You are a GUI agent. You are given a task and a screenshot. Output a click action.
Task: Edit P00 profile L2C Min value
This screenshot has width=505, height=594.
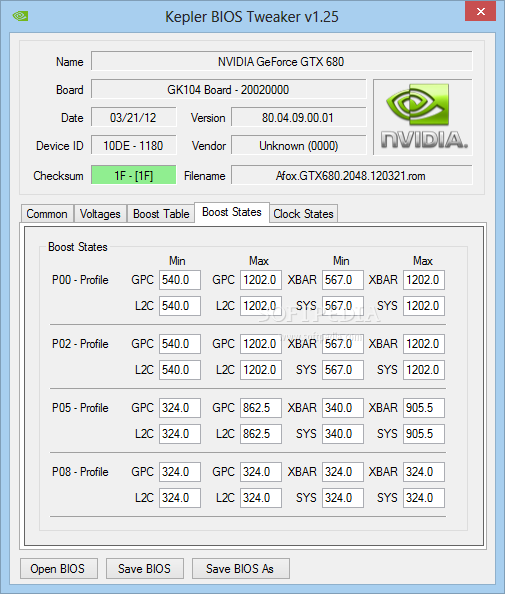tap(180, 306)
